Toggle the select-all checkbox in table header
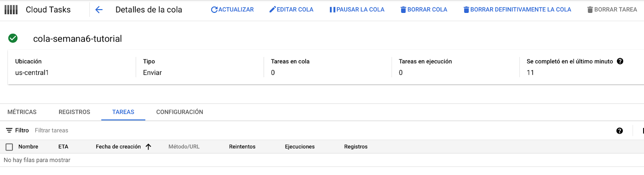 pyautogui.click(x=9, y=147)
